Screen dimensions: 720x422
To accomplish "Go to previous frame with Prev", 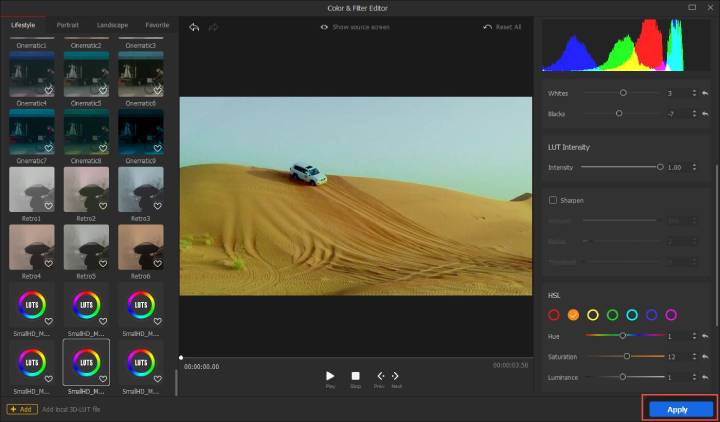I will (380, 377).
